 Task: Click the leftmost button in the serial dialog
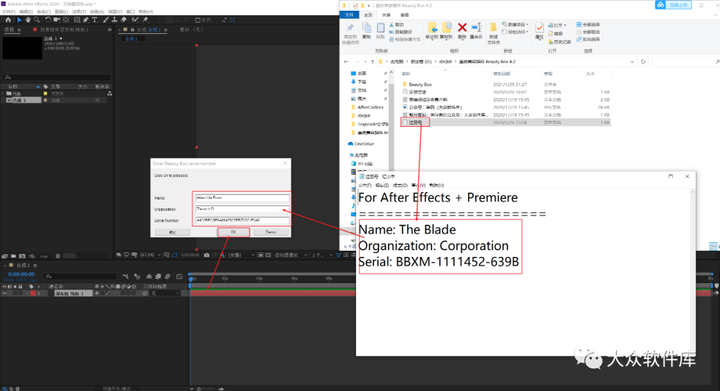click(172, 232)
